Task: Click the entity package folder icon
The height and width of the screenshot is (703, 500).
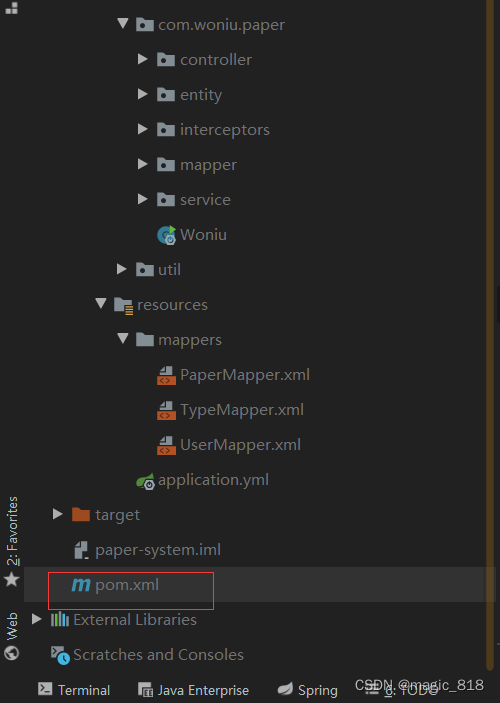Action: click(x=166, y=95)
